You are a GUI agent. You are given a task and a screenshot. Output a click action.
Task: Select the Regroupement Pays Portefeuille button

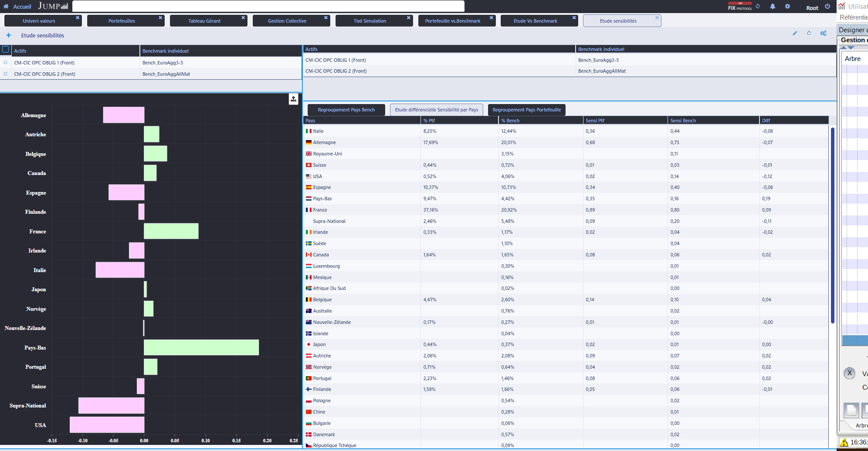point(526,110)
